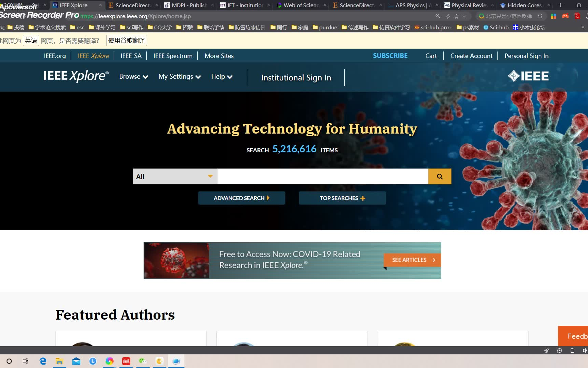Click the Windows Cortana circle on taskbar
The width and height of the screenshot is (588, 368).
9,361
